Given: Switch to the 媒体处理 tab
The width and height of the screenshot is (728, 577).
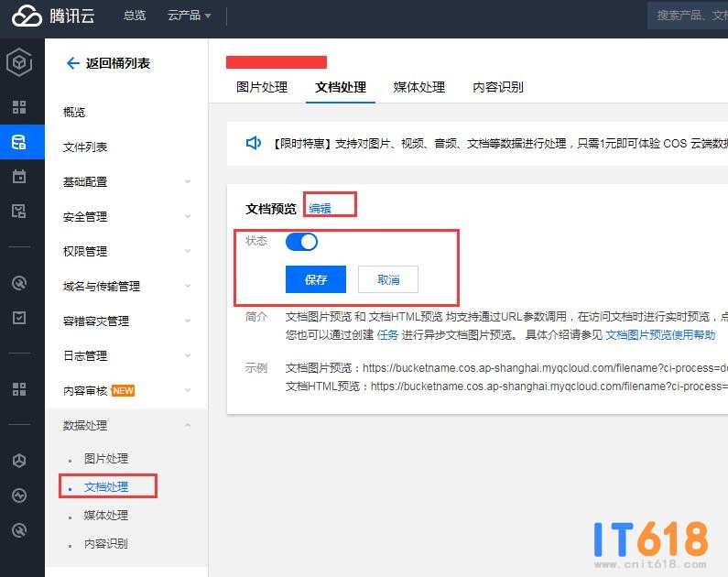Looking at the screenshot, I should 418,87.
